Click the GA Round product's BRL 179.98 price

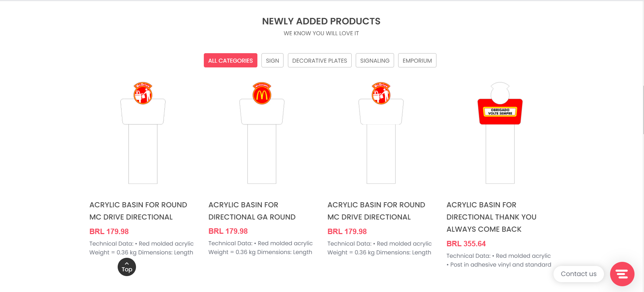[228, 231]
